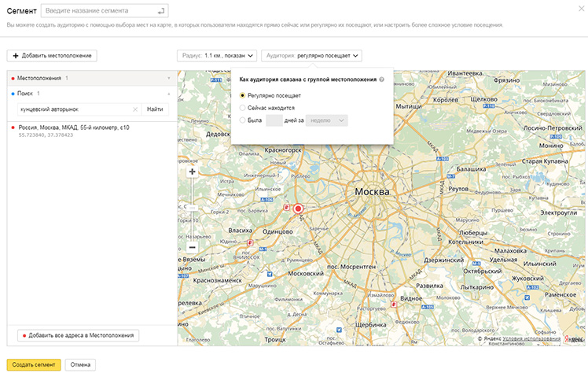This screenshot has height=373, width=588.
Task: Click the 'Отмена' button
Action: click(x=80, y=365)
